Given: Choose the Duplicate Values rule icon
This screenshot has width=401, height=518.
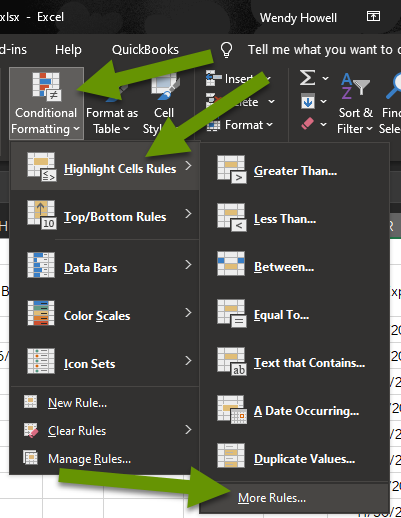Looking at the screenshot, I should (231, 456).
